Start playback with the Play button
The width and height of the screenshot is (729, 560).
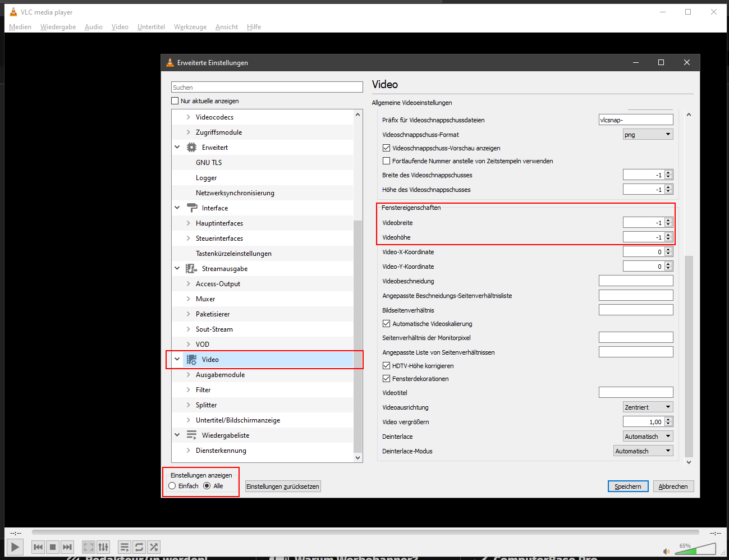click(15, 547)
